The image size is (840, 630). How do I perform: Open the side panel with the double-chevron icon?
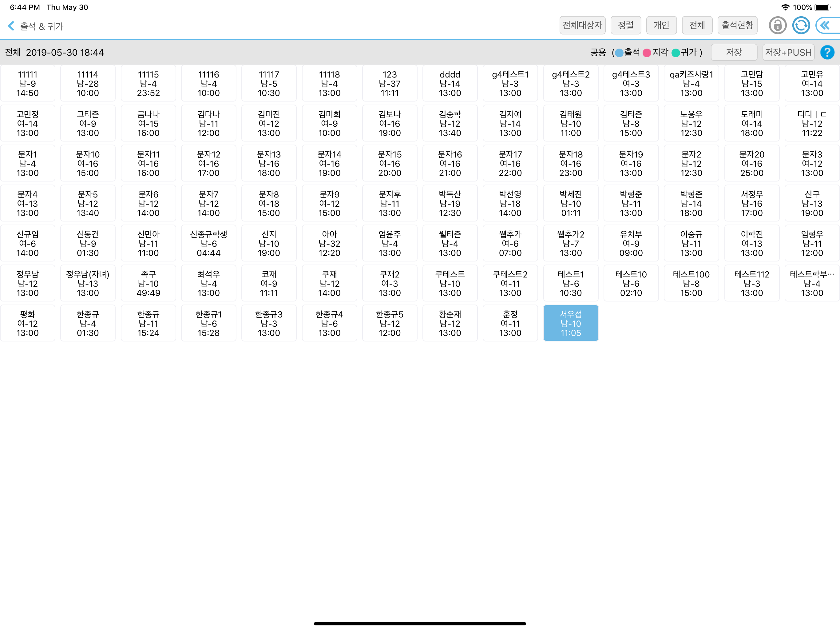click(827, 26)
